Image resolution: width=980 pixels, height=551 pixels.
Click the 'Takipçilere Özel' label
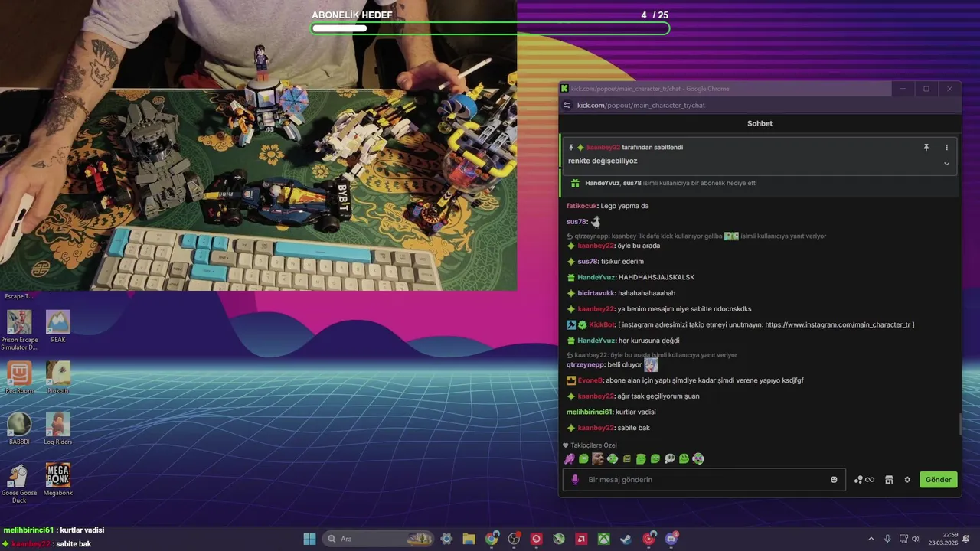[593, 445]
